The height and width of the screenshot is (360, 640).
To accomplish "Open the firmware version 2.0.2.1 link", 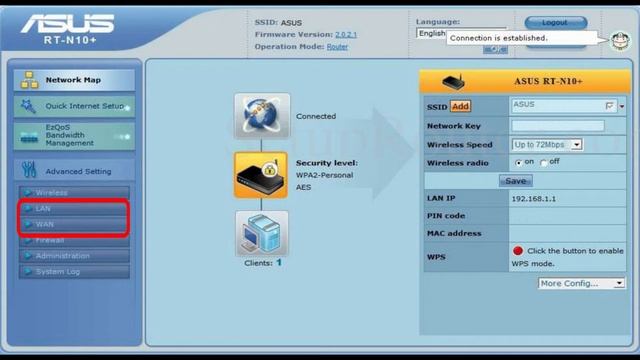I will point(346,35).
